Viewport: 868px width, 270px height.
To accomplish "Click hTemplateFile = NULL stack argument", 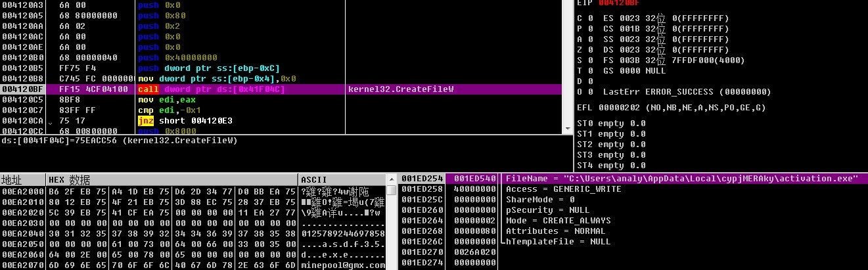I will 558,242.
